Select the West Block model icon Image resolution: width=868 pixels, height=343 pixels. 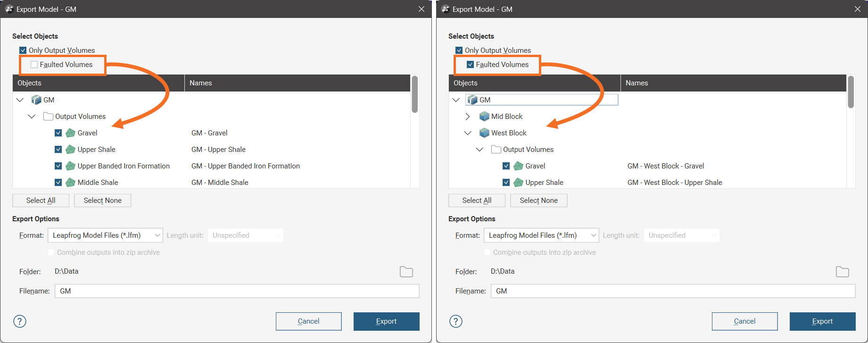coord(484,133)
